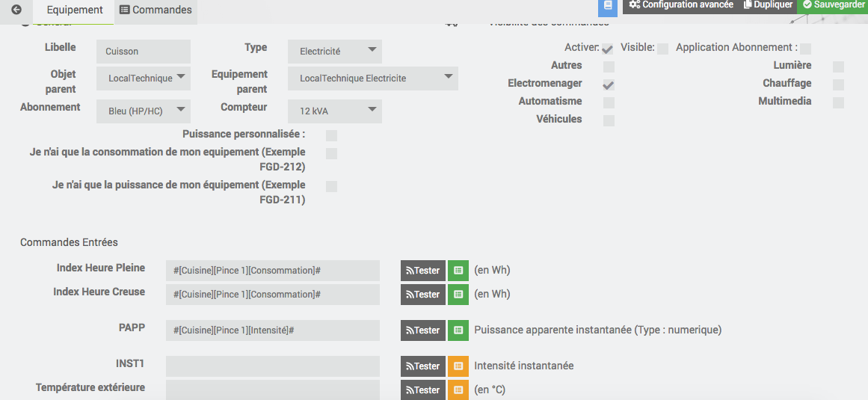
Task: Open the Type dropdown showing Electricité
Action: (x=334, y=52)
